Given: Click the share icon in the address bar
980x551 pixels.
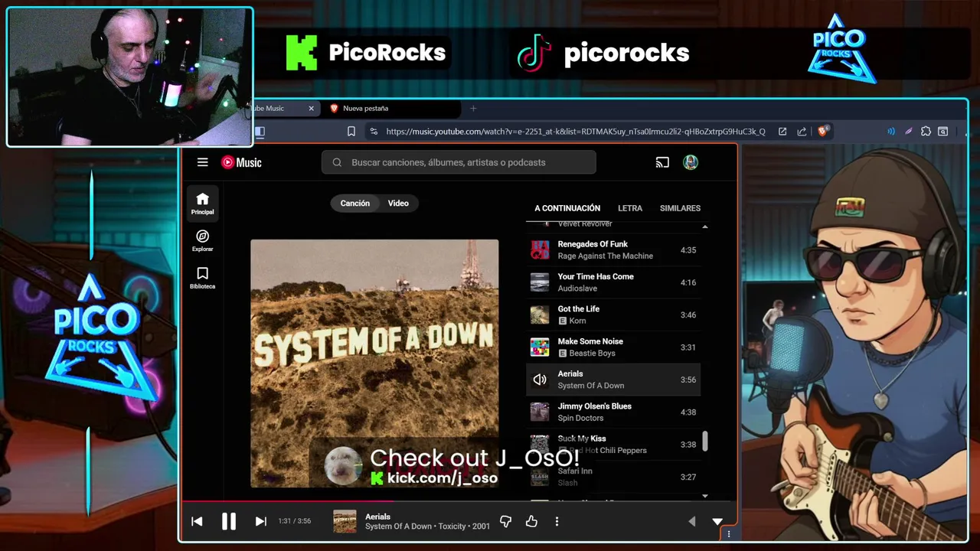Looking at the screenshot, I should (x=802, y=132).
